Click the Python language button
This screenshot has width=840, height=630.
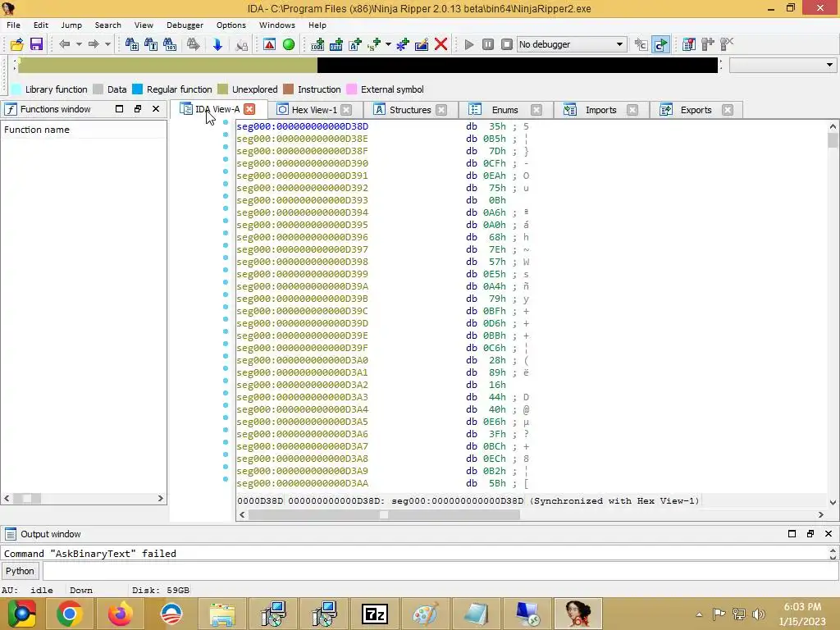(20, 571)
